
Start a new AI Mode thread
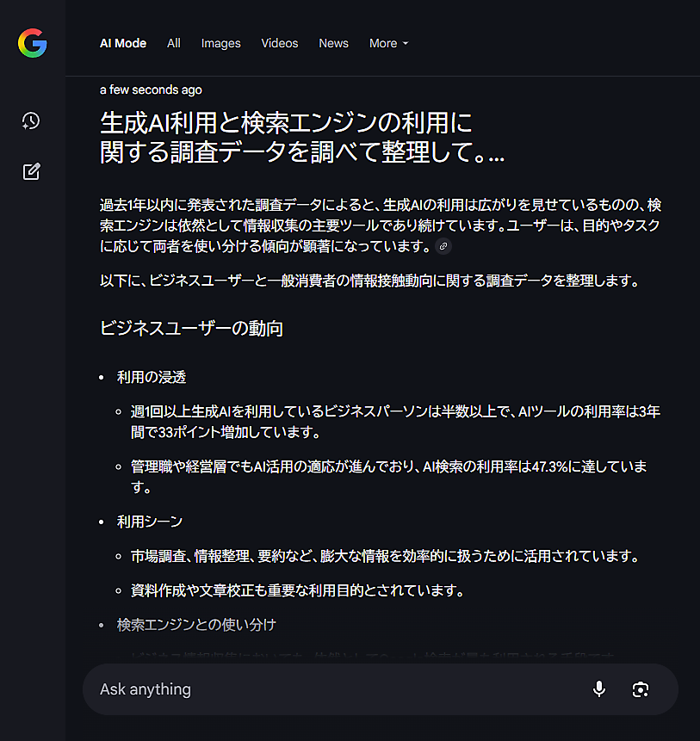(31, 171)
